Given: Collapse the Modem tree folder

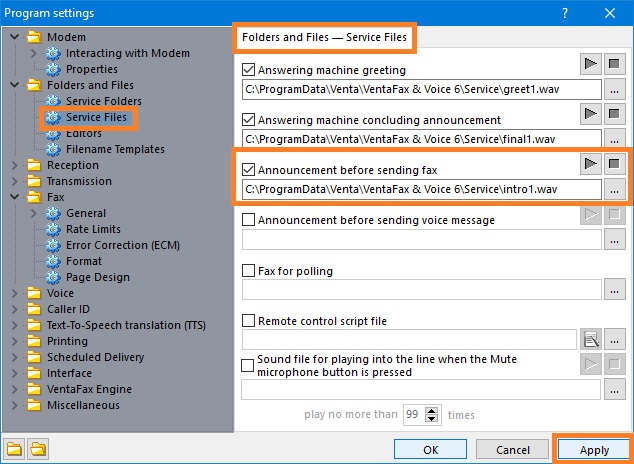Looking at the screenshot, I should coord(15,37).
